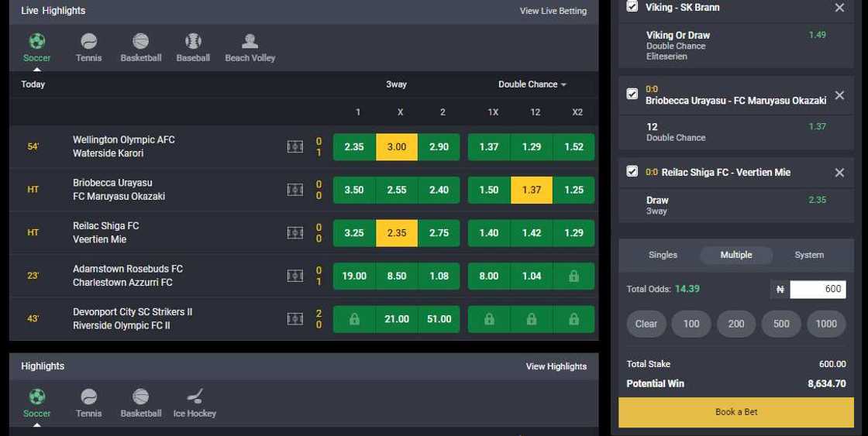The width and height of the screenshot is (868, 436).
Task: Click locked 12 odds for Devonport City match
Action: (532, 319)
